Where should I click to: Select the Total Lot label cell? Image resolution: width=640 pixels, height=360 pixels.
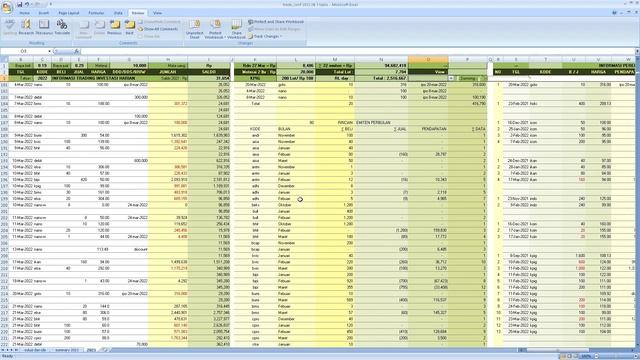pyautogui.click(x=334, y=72)
